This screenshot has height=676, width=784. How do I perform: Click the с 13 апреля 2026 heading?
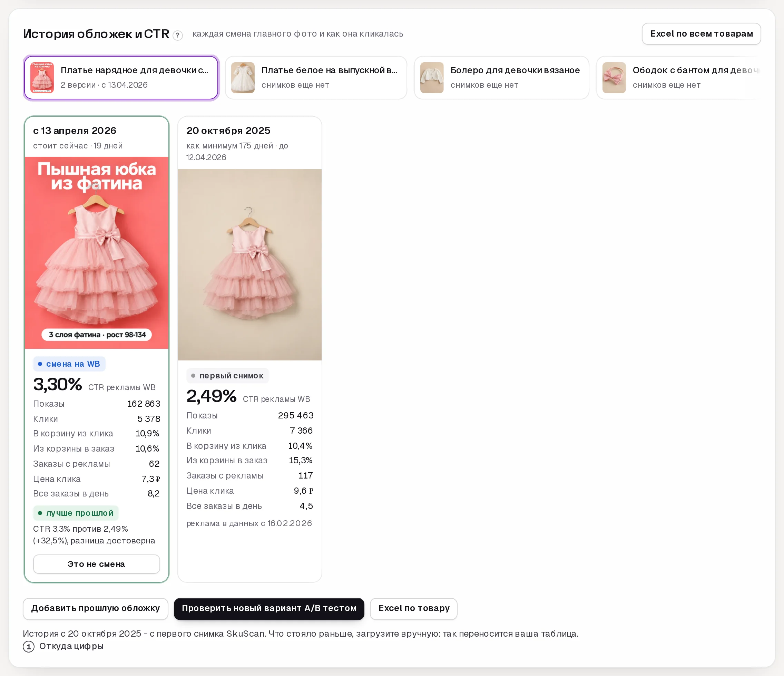(x=75, y=131)
